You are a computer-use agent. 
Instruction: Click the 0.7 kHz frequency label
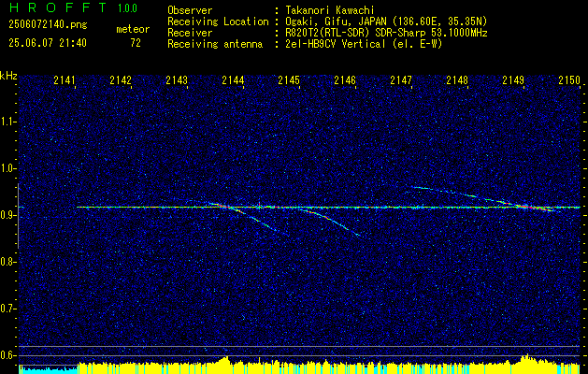point(8,309)
